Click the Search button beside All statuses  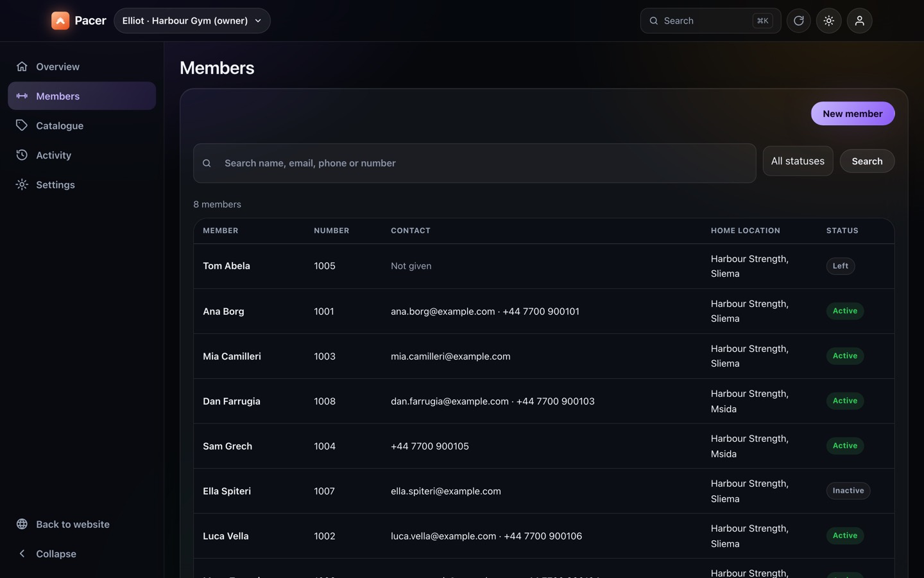point(867,161)
